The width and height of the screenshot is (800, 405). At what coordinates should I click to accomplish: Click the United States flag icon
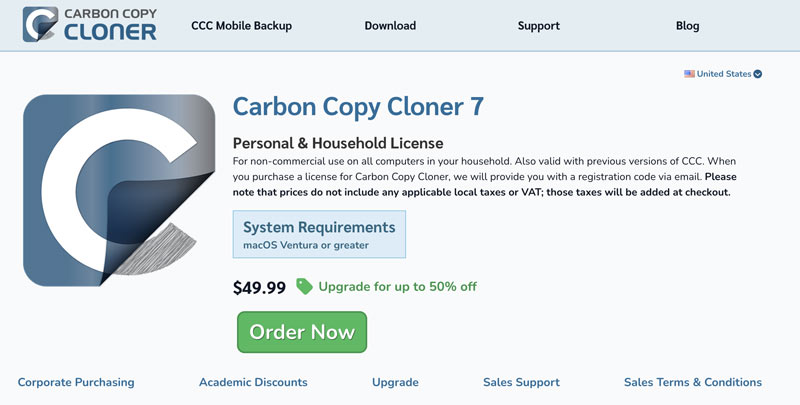689,74
